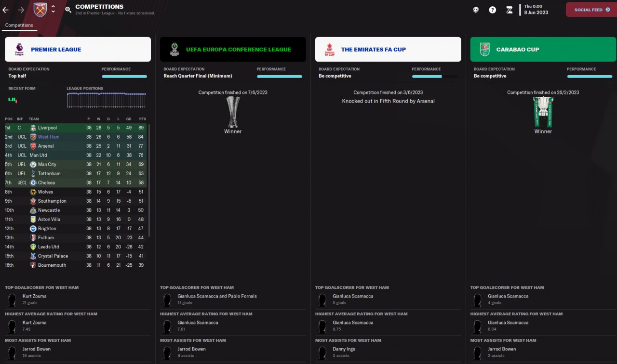Click Liverpool's 89 points value
Image resolution: width=617 pixels, height=364 pixels.
tap(142, 128)
